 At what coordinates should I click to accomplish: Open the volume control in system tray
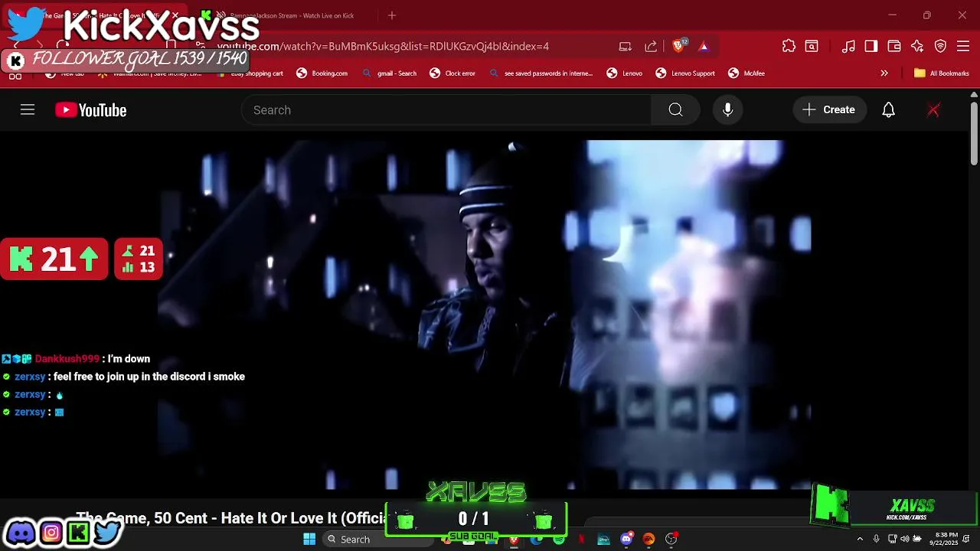[905, 540]
